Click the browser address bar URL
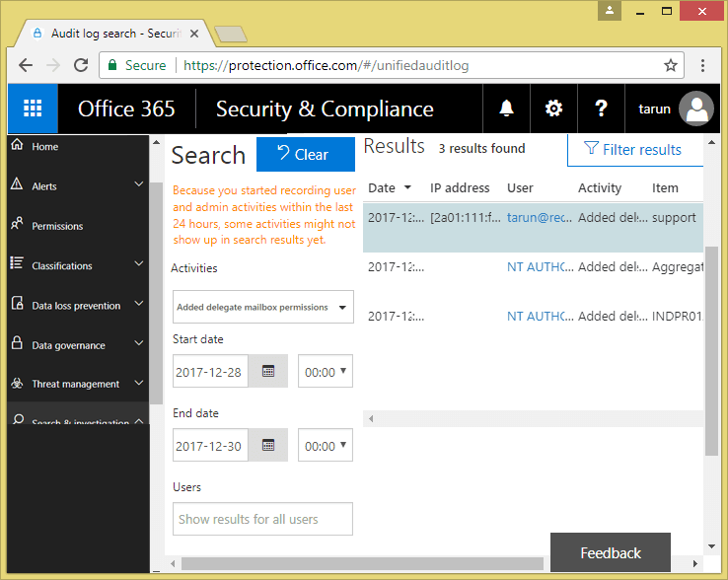The width and height of the screenshot is (728, 580). coord(326,65)
